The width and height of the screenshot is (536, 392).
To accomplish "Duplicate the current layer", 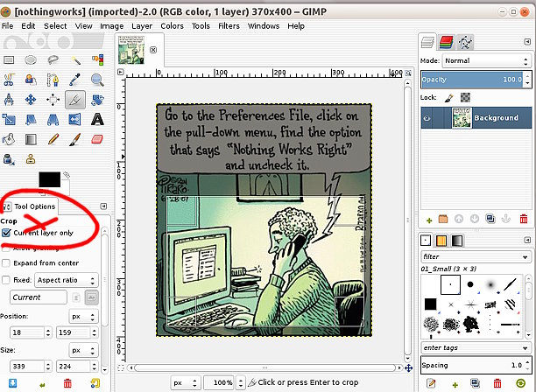I will click(x=490, y=219).
